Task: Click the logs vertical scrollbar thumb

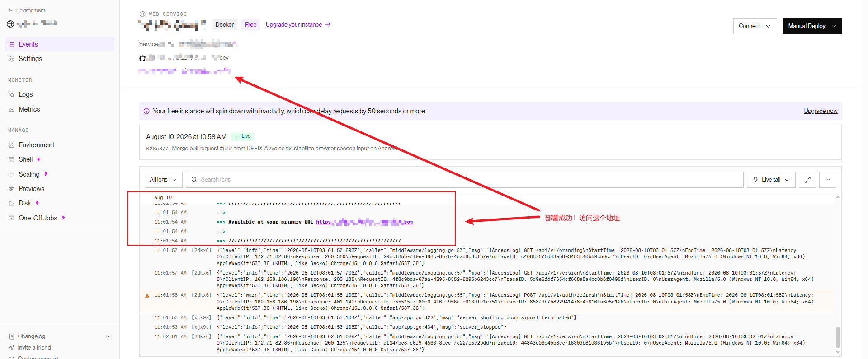Action: pyautogui.click(x=838, y=337)
